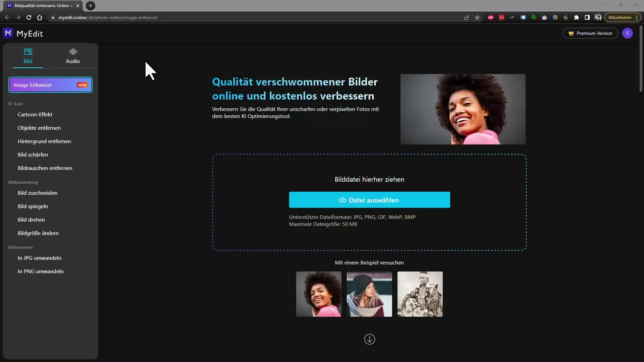Viewport: 644px width, 362px height.
Task: Click the Bild tab label
Action: coord(28,61)
